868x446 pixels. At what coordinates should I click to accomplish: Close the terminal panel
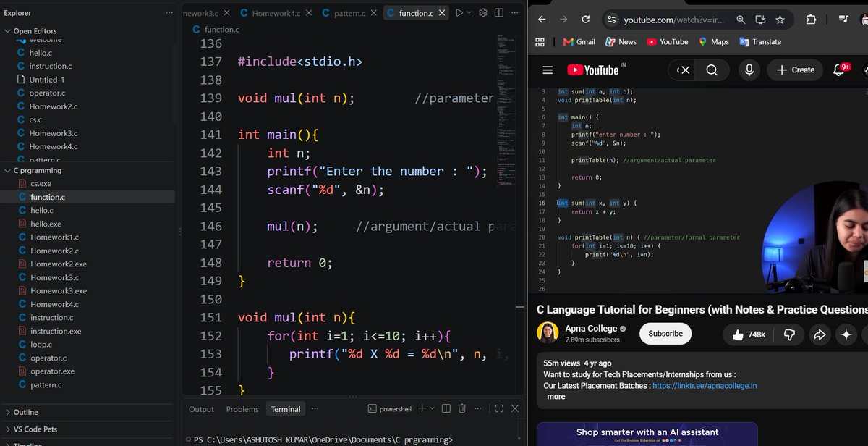coord(515,408)
